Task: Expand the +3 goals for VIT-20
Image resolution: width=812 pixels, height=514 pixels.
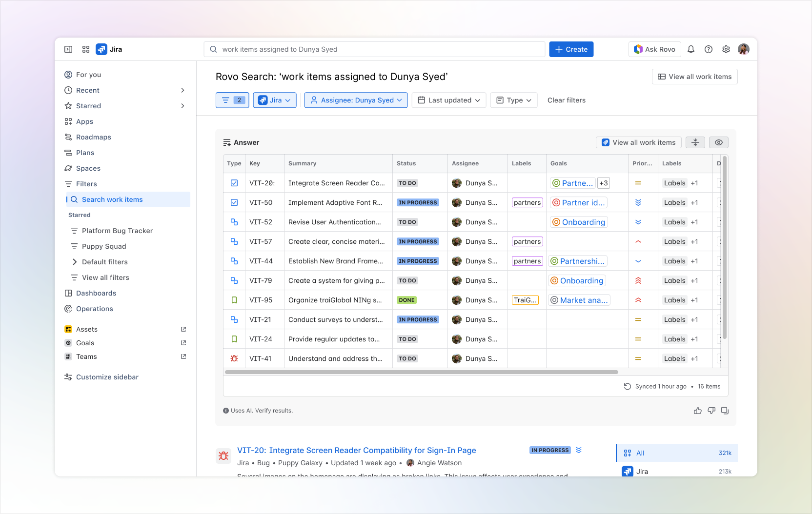Action: (604, 183)
